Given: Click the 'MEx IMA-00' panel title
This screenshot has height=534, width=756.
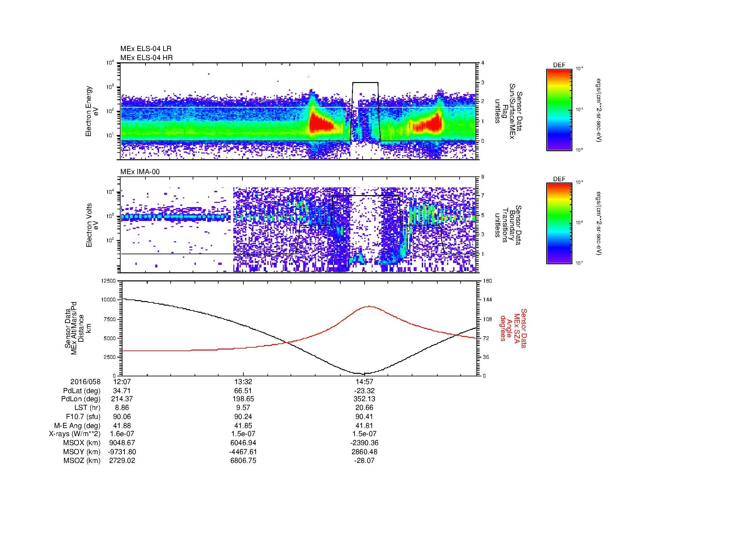Looking at the screenshot, I should [140, 172].
